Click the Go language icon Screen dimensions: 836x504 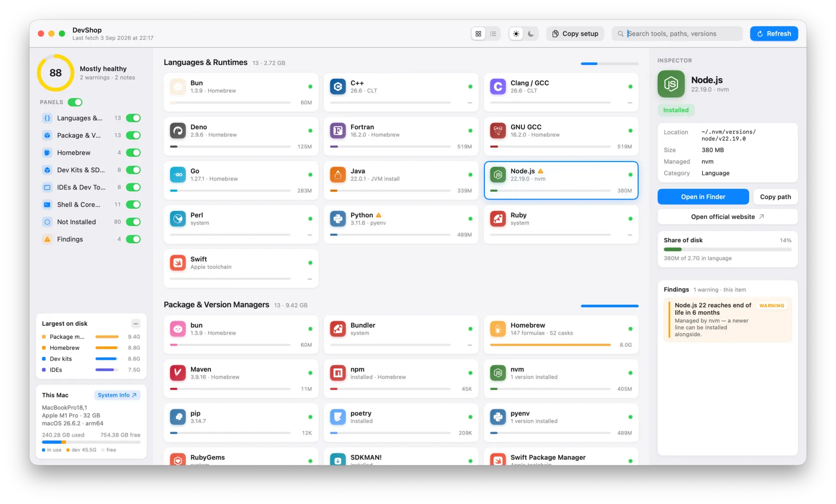coord(178,174)
